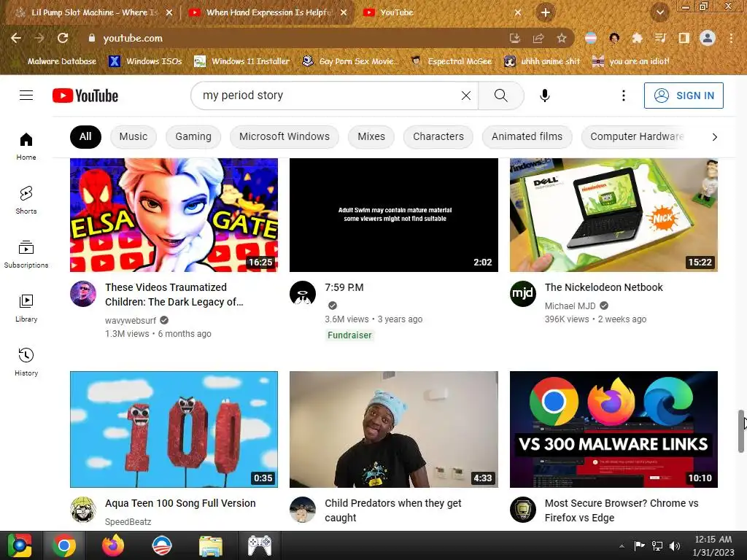Open the VS 300 Malware Links thumbnail
747x560 pixels.
click(x=614, y=429)
